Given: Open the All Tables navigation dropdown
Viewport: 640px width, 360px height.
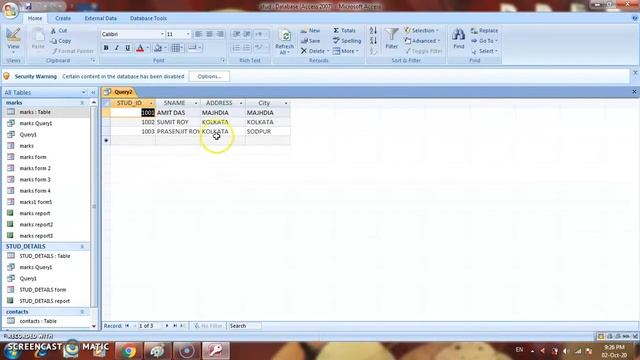Looking at the screenshot, I should tap(83, 93).
